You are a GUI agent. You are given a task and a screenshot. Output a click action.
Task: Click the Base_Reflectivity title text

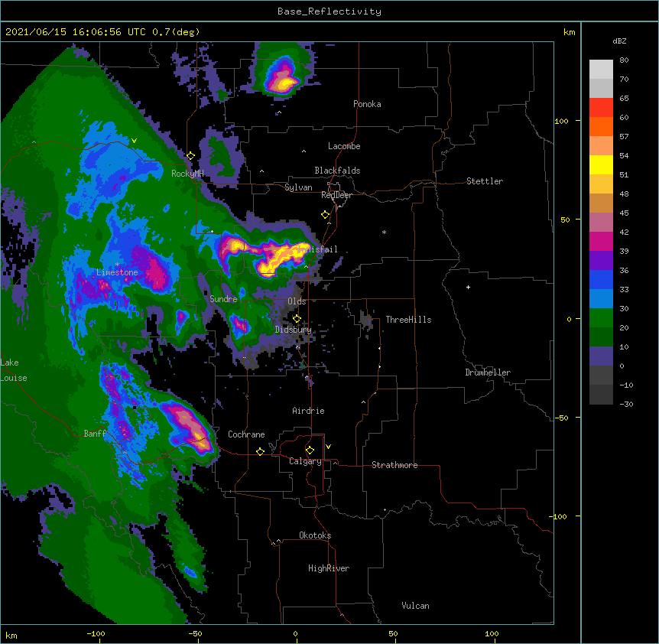tap(329, 11)
